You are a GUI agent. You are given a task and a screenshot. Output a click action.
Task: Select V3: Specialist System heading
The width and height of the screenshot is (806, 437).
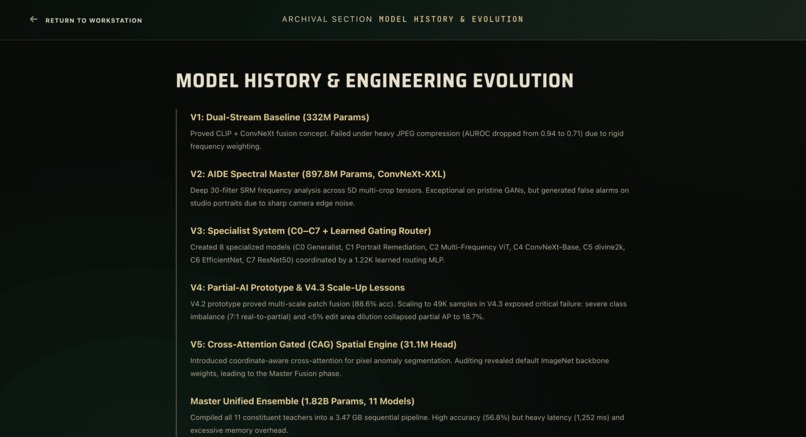[310, 231]
